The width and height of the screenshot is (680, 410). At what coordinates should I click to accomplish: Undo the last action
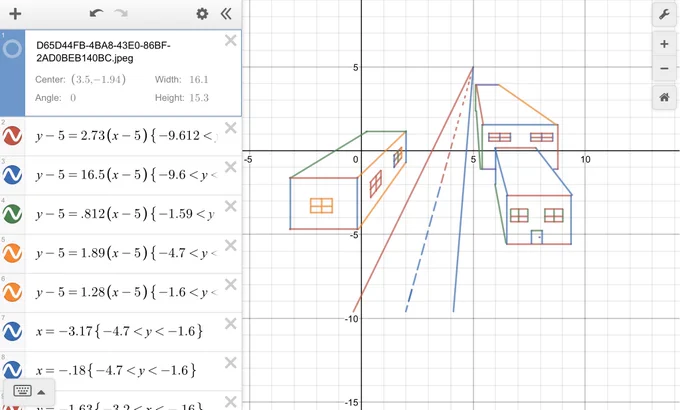pos(96,13)
